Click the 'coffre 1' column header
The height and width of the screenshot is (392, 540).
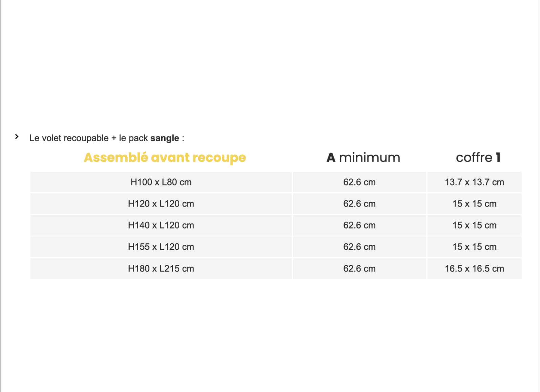tap(478, 157)
